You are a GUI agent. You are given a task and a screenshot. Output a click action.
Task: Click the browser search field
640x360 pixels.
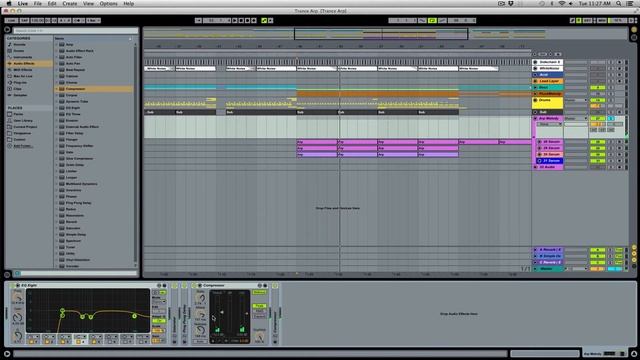(76, 31)
